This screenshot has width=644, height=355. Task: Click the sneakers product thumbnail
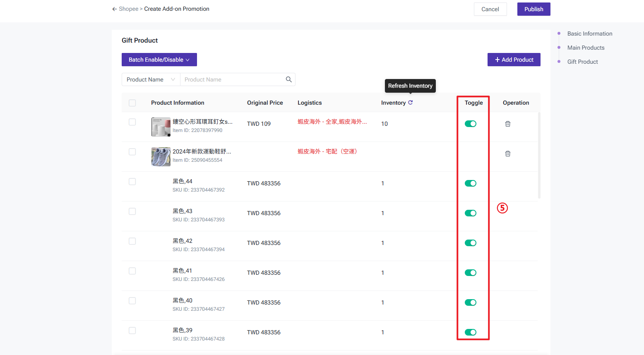(161, 156)
